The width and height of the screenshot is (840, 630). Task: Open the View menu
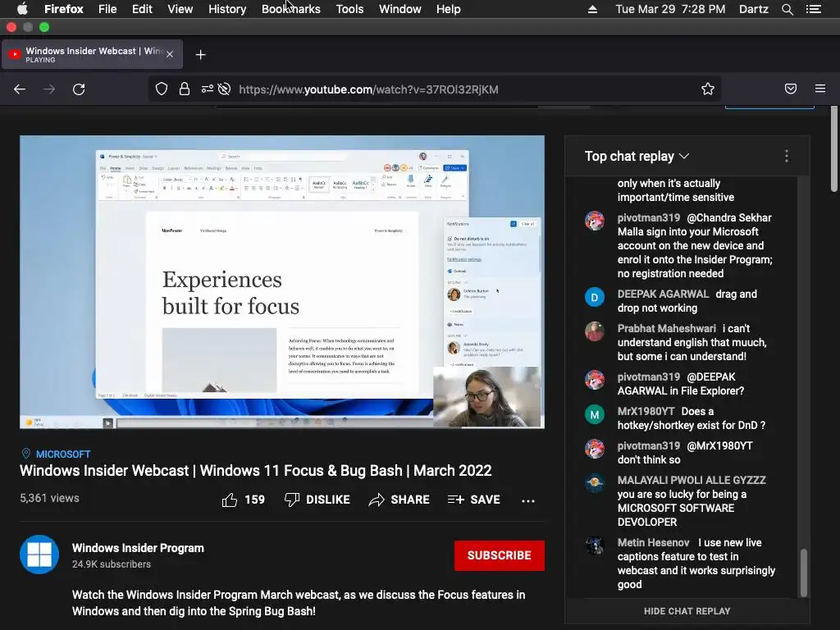tap(180, 9)
